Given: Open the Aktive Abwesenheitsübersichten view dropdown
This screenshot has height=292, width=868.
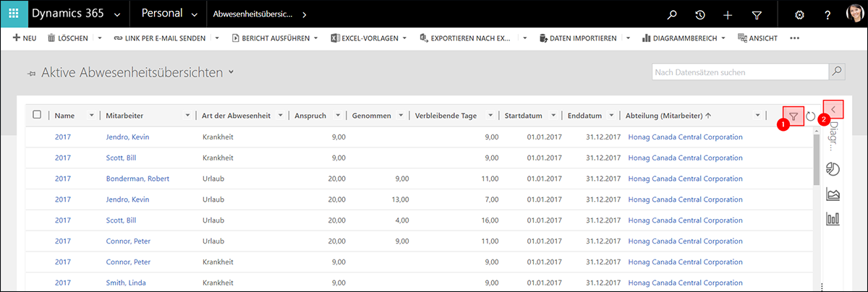Looking at the screenshot, I should (231, 72).
